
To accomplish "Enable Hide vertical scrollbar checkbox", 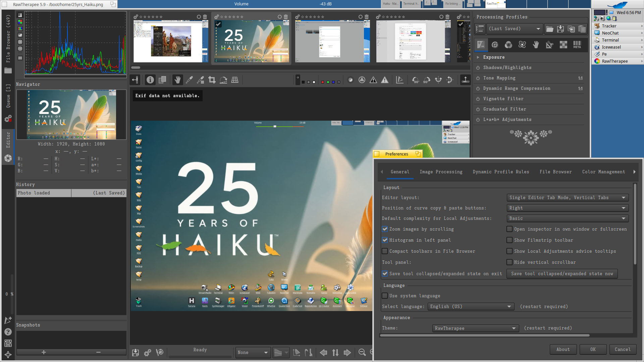I will coord(509,262).
